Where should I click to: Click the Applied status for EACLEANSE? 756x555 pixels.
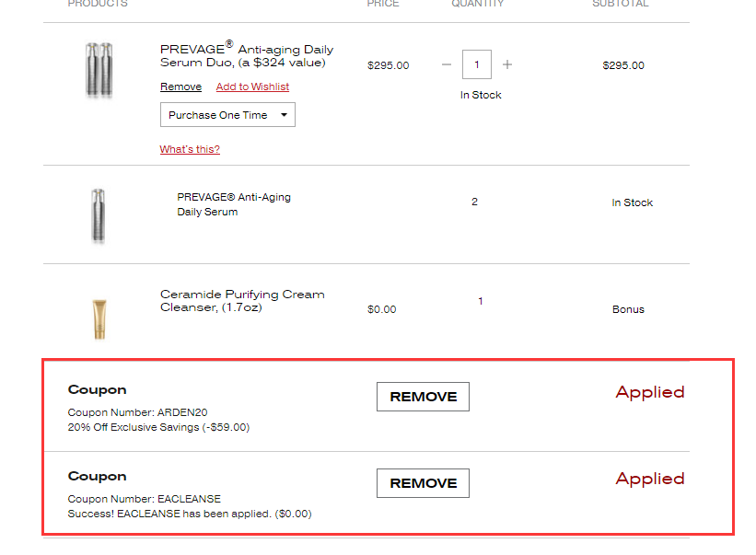point(649,479)
